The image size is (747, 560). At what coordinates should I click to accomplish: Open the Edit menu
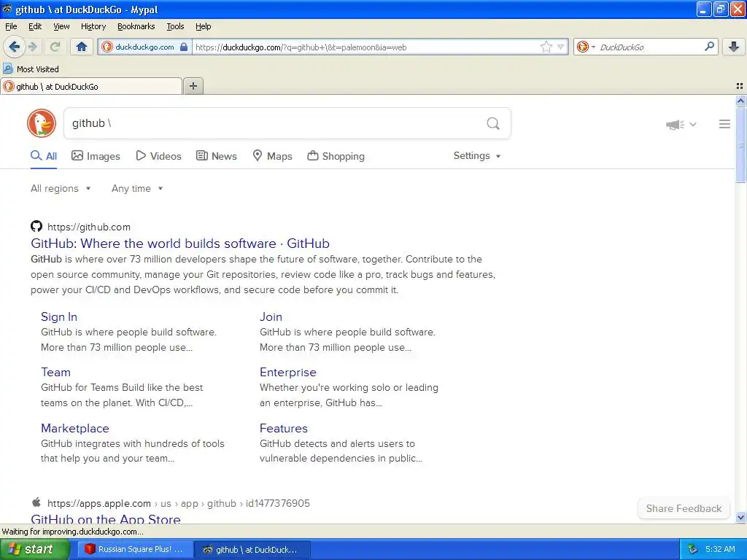pos(35,26)
